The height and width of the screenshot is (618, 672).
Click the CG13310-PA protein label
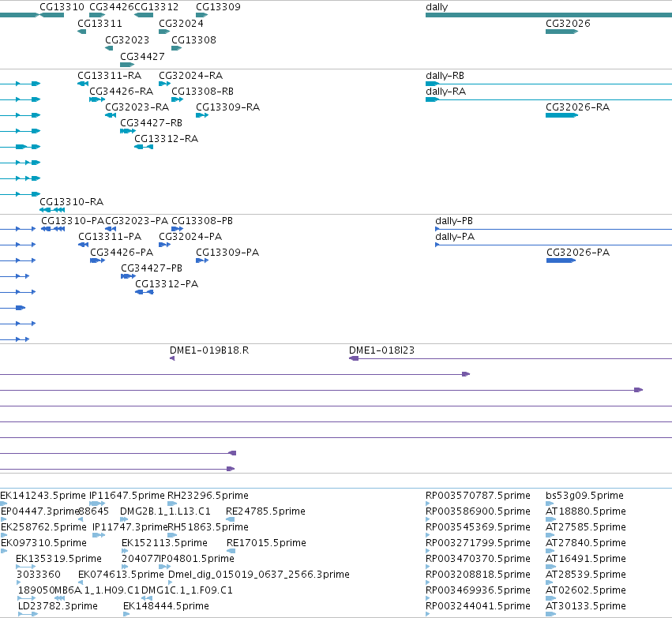[x=73, y=220]
